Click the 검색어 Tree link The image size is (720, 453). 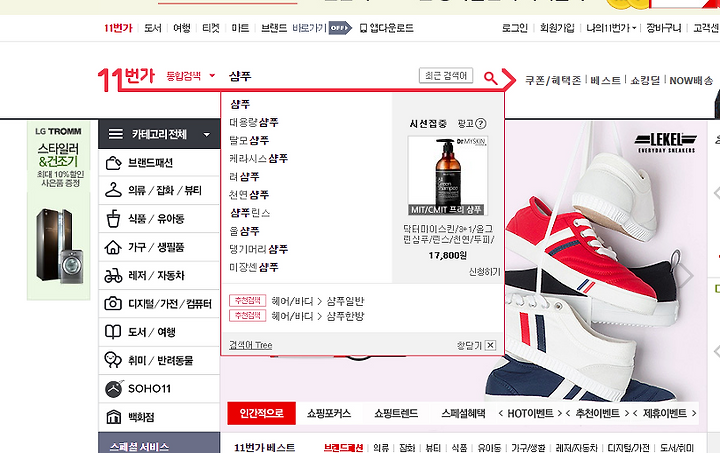click(x=251, y=345)
